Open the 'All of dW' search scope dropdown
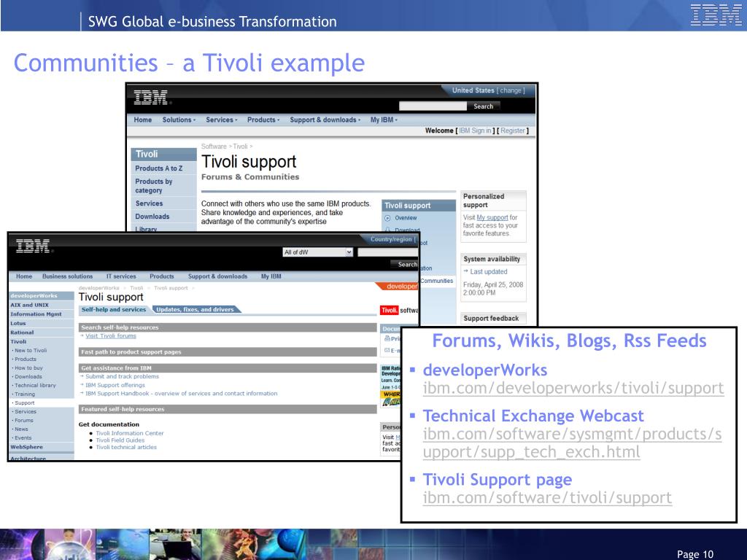Screen dimensions: 747x560 318,252
